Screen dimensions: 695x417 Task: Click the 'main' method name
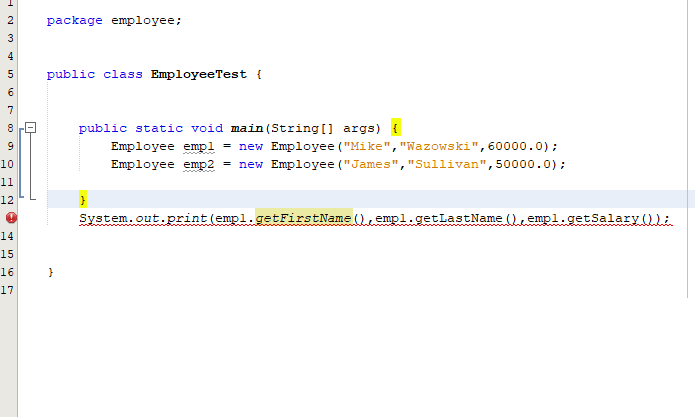click(247, 128)
